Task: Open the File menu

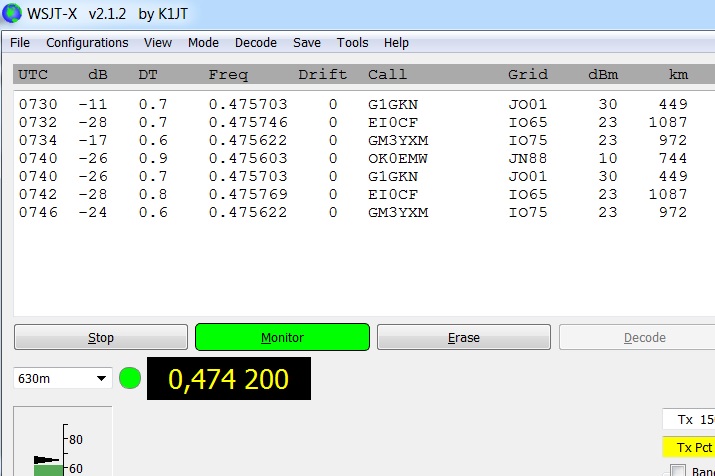Action: pyautogui.click(x=20, y=43)
